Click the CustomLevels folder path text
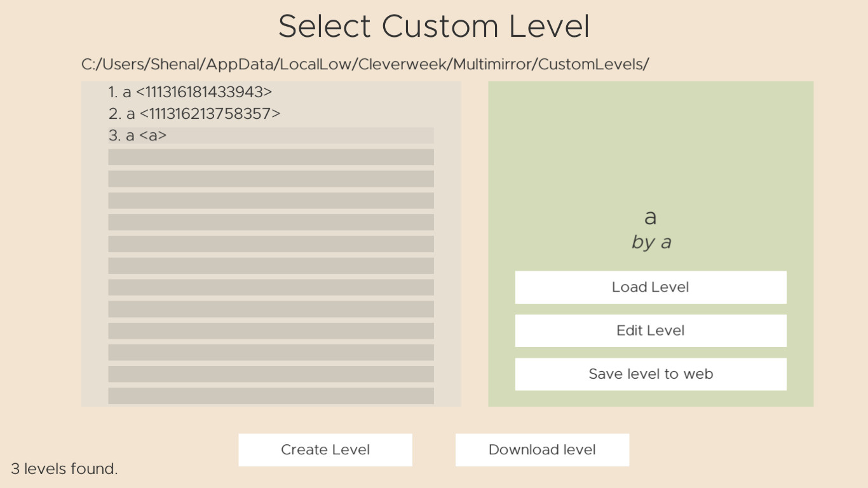 (365, 64)
